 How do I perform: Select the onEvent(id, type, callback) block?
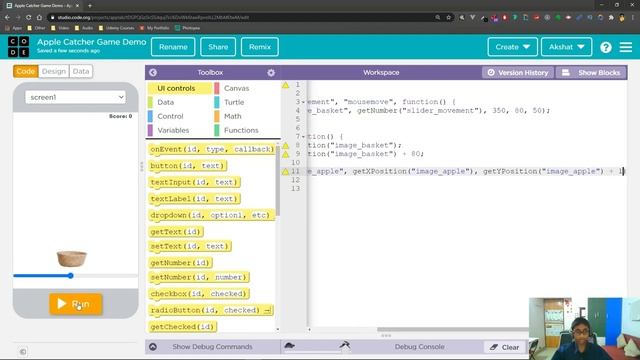tap(212, 149)
